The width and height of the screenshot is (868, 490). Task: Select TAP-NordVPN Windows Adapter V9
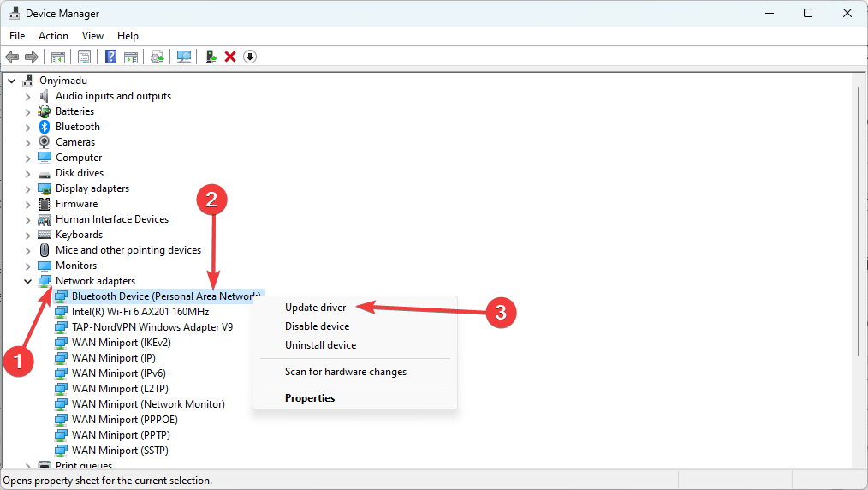152,327
